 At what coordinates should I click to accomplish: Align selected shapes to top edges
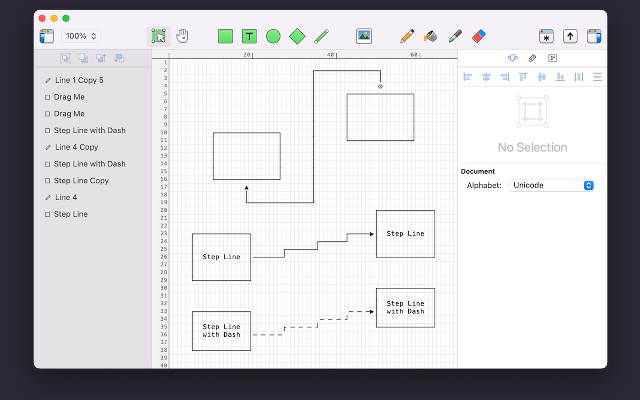(523, 77)
